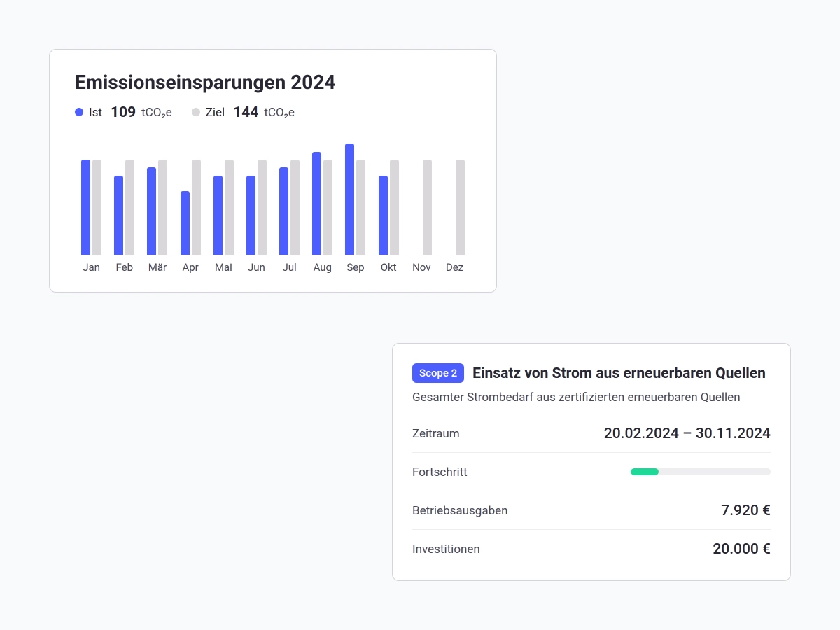Click the heading Einsatz von Strom aus erneuerbaren Quellen
The width and height of the screenshot is (840, 630).
coord(619,373)
